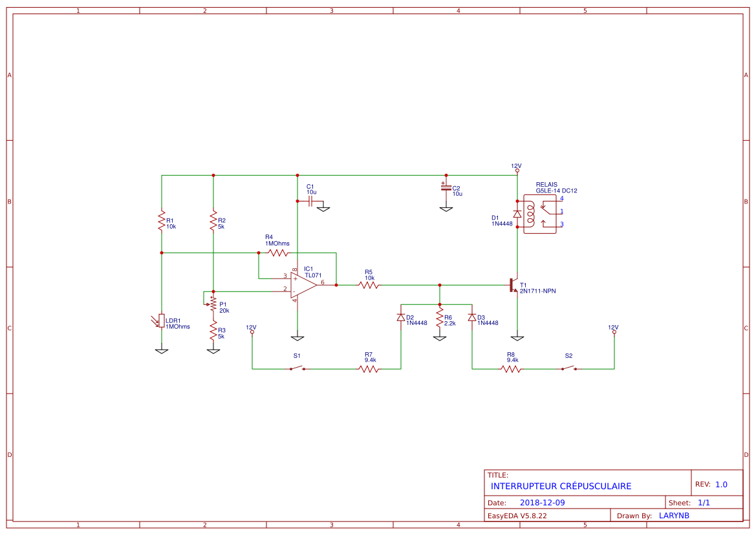
Task: Select the LDR1 photoresistor symbol
Action: (x=160, y=320)
